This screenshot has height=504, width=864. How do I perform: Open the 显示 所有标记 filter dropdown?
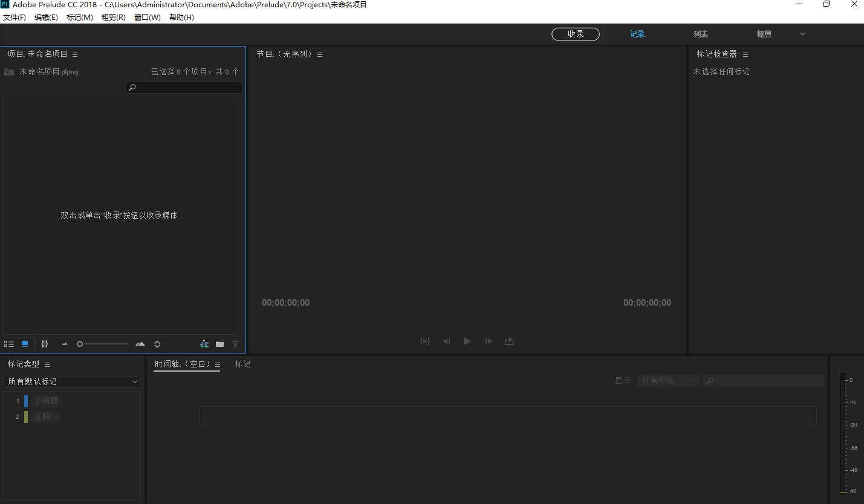coord(668,380)
